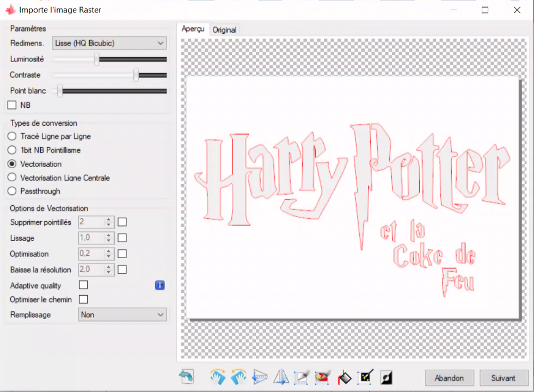Select 1bit NB Pointillisme conversion

pos(12,150)
